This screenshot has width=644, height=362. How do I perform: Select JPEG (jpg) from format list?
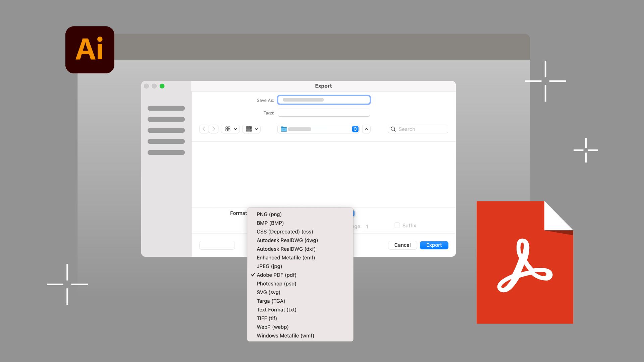tap(269, 266)
